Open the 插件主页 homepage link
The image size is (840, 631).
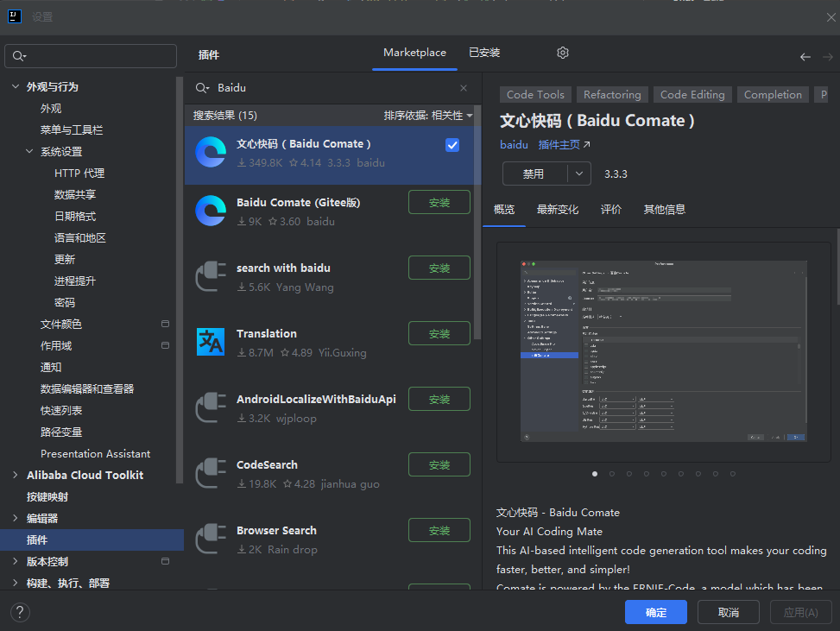[564, 145]
